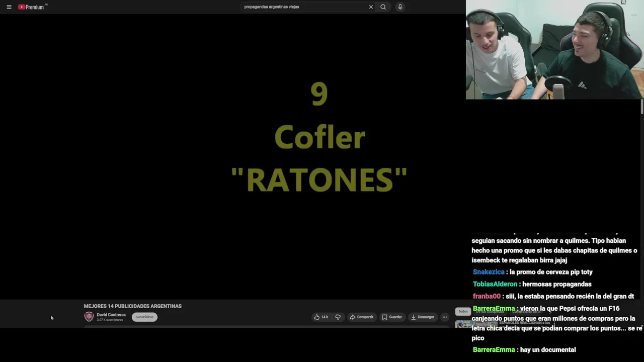Screen dimensions: 644x362
Task: Click the webcam overlay of the two streamers
Action: (554, 50)
